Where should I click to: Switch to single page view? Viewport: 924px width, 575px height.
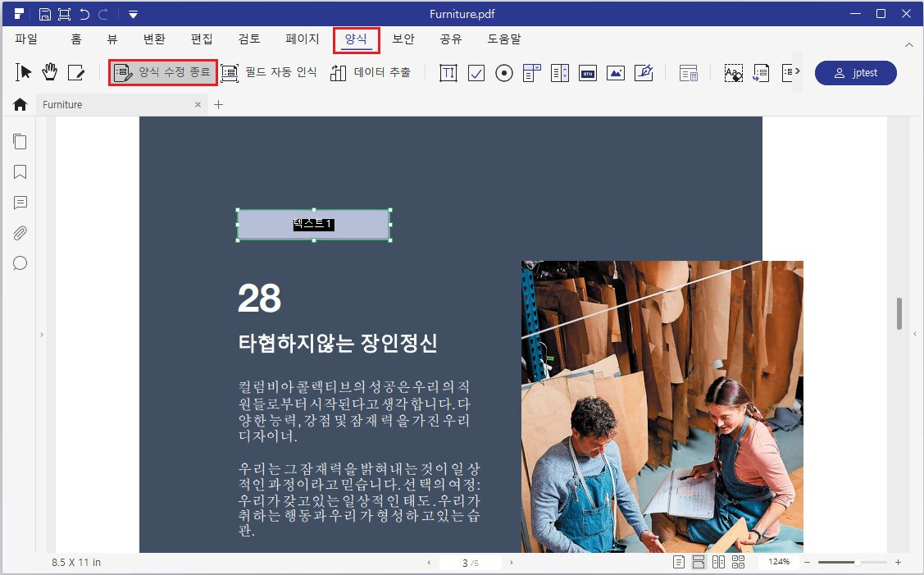[679, 562]
